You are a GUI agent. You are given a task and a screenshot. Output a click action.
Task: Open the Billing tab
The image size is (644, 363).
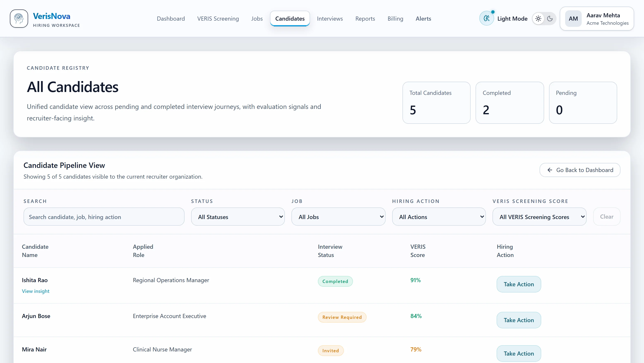click(395, 19)
